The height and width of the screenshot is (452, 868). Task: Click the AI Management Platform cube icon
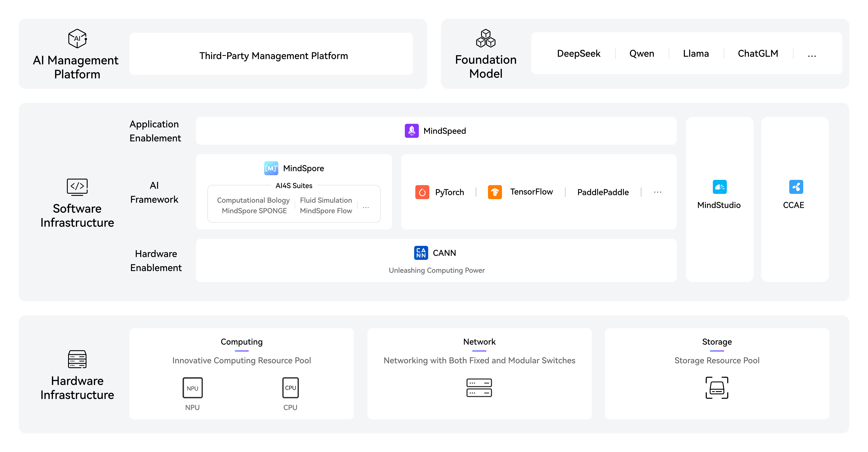click(77, 38)
